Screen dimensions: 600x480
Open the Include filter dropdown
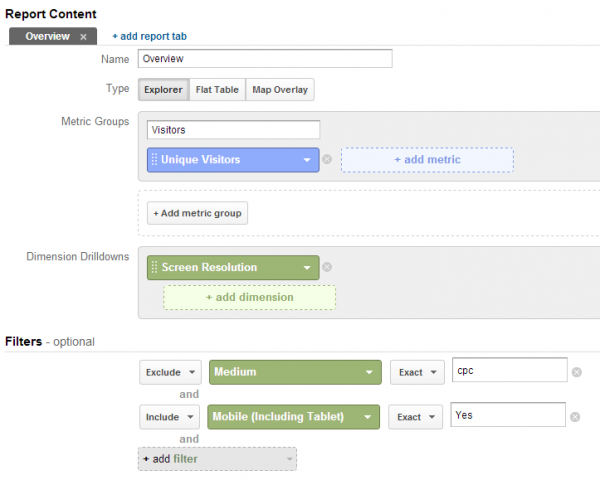170,416
